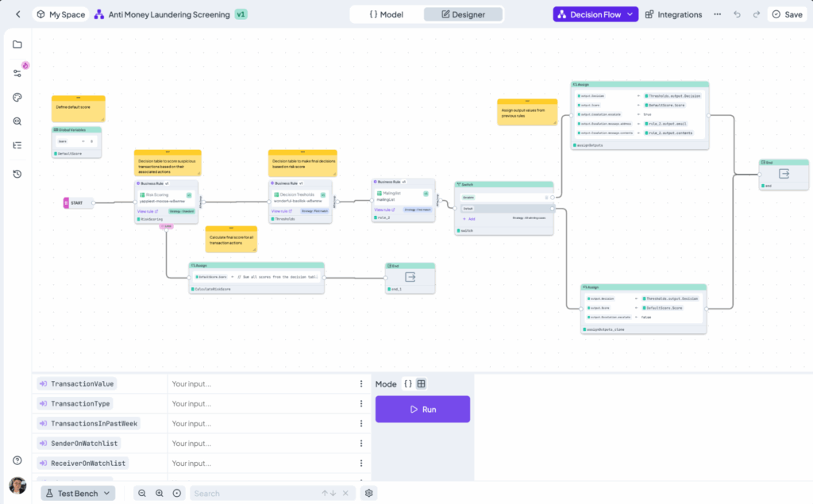Open the version history icon in the sidebar

click(x=17, y=173)
